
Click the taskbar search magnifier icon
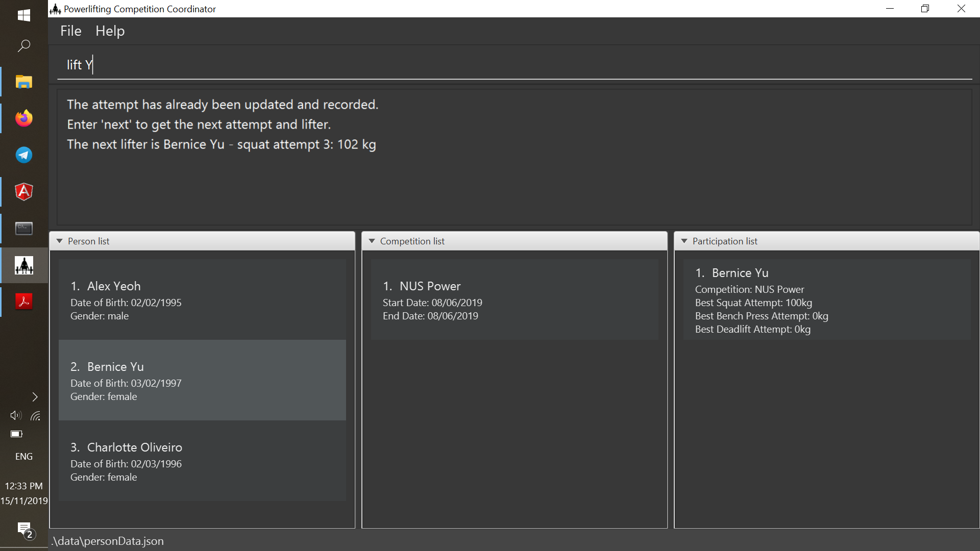tap(23, 46)
